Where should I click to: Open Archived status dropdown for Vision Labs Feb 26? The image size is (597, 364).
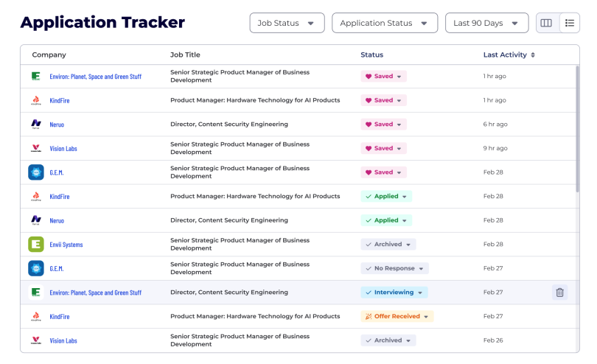tap(388, 340)
